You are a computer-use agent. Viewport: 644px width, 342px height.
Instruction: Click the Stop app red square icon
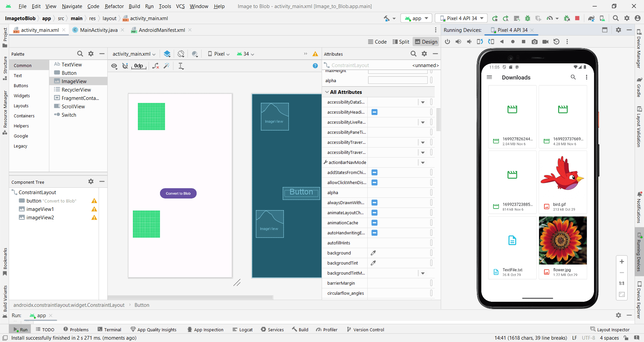coord(577,18)
